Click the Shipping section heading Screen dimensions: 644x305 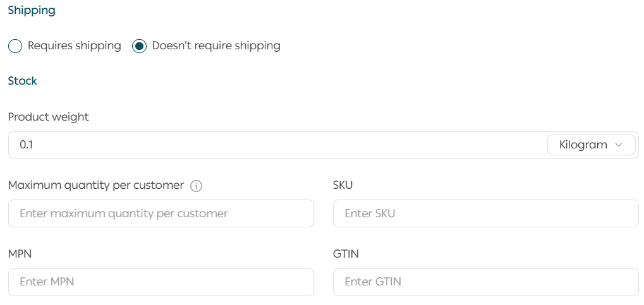(32, 10)
